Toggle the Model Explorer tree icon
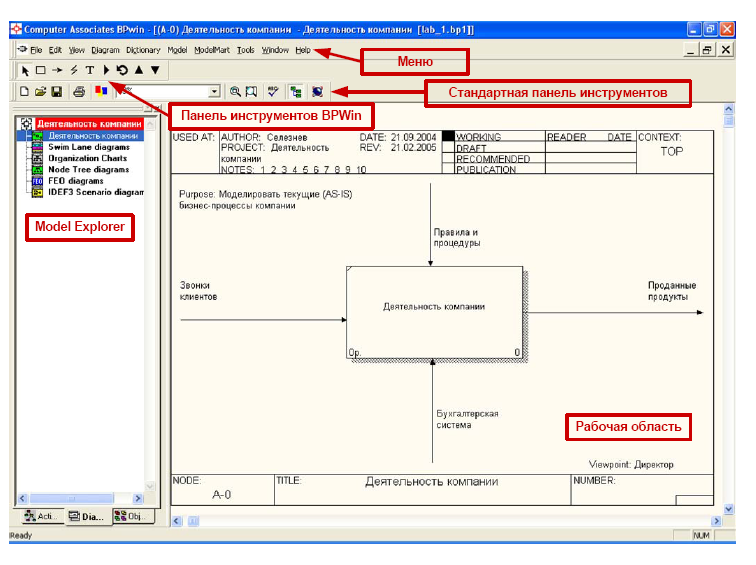Screen dimensions: 756x565 pyautogui.click(x=296, y=92)
